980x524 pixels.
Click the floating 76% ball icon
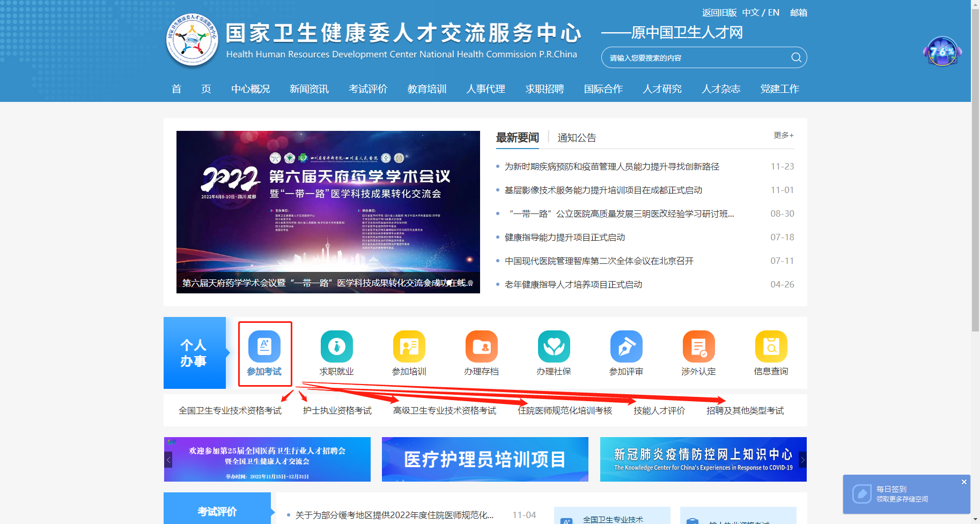[x=942, y=51]
